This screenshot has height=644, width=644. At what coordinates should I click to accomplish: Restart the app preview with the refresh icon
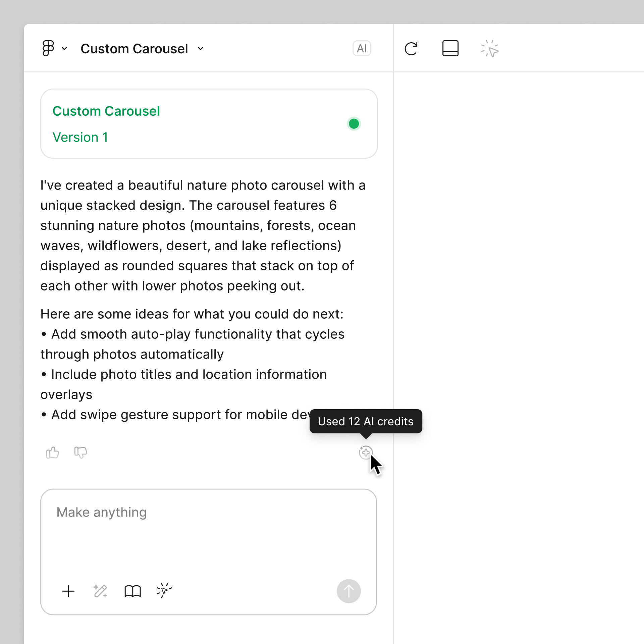411,48
